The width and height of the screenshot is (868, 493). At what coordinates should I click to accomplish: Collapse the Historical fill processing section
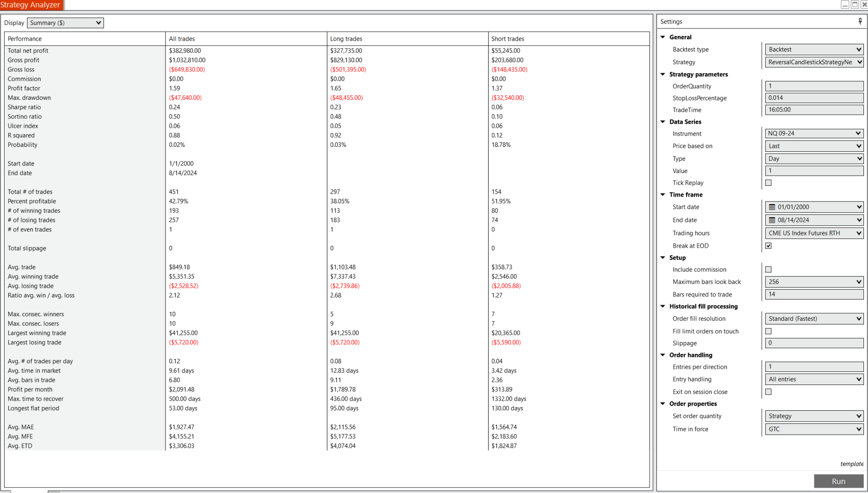663,306
